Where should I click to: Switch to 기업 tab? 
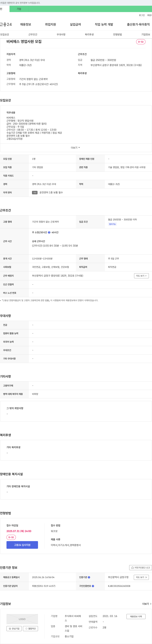(19, 9)
